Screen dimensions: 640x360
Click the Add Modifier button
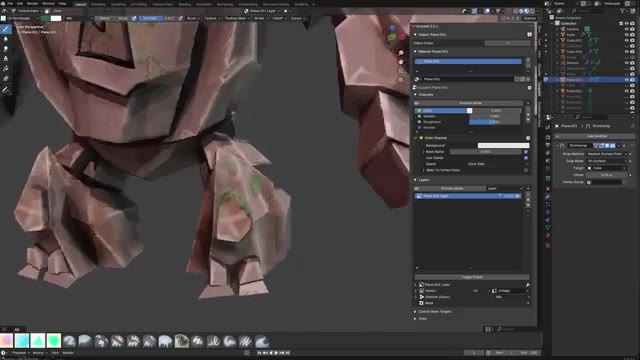click(x=594, y=136)
